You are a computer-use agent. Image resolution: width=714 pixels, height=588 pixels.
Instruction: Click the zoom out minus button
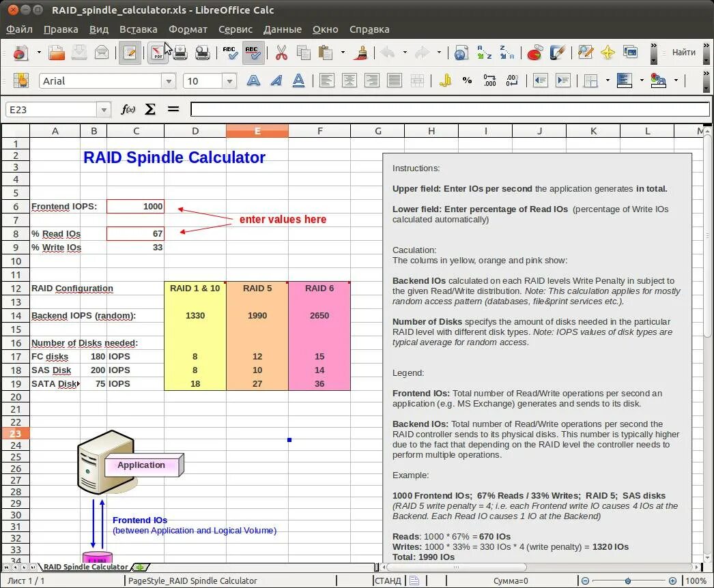(x=586, y=581)
